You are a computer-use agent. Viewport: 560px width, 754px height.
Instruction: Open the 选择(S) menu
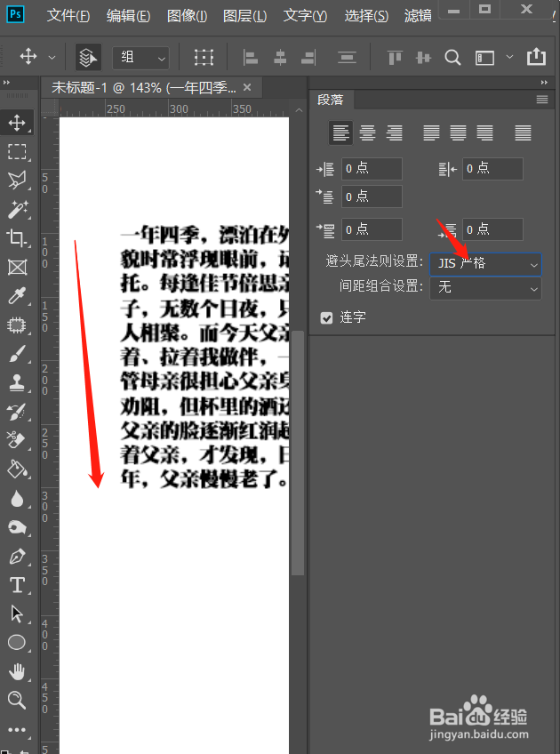pyautogui.click(x=366, y=16)
